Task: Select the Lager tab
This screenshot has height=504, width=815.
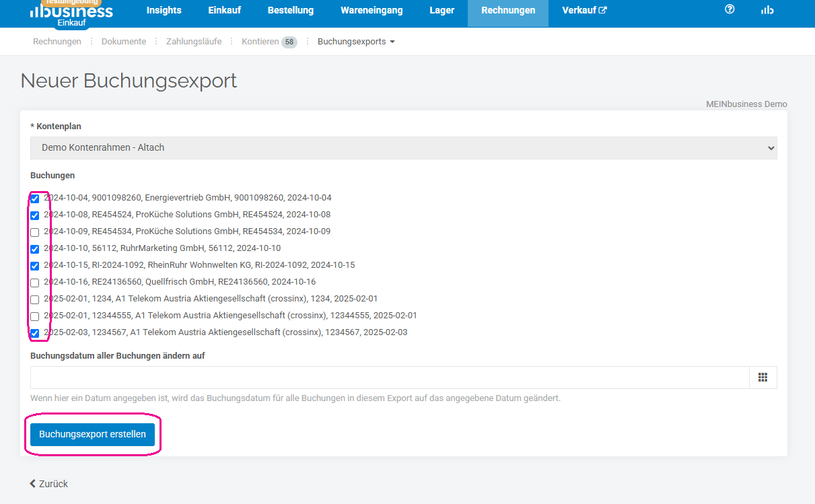Action: [x=442, y=10]
